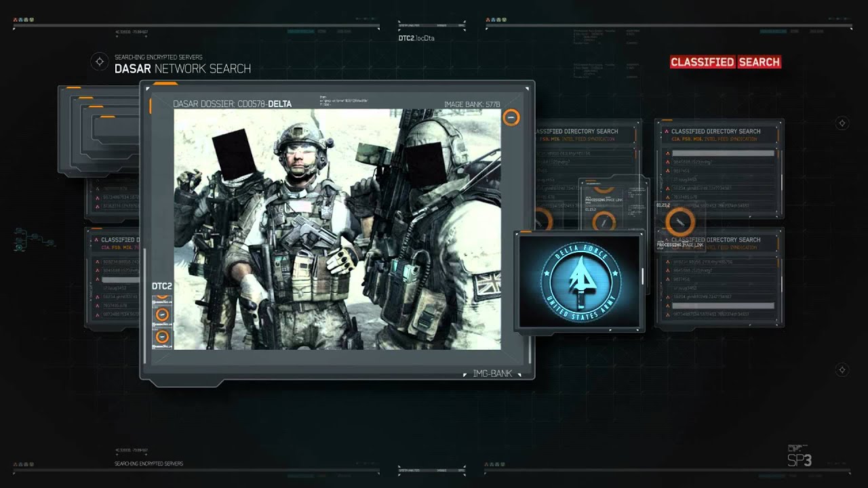Click the warning triangle next to 9837454

(x=667, y=171)
